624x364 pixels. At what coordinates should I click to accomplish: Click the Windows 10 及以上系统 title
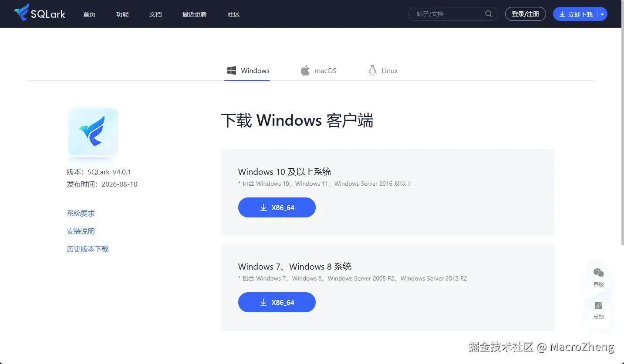coord(285,171)
